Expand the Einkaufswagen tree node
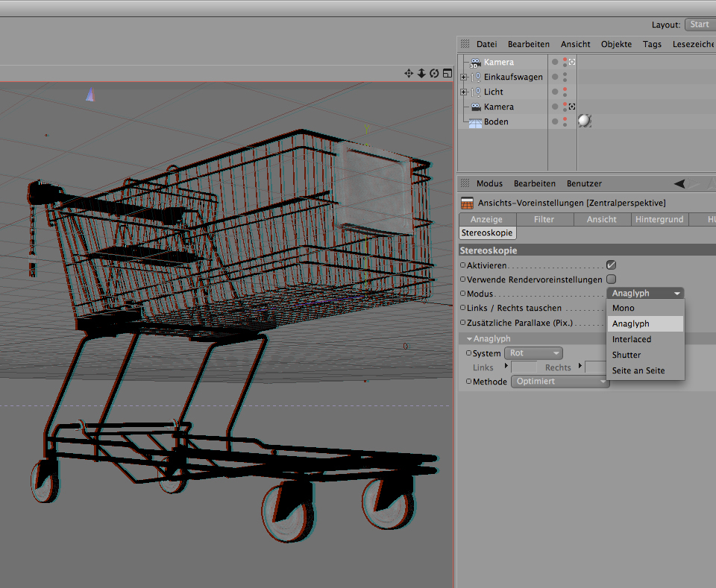Image resolution: width=716 pixels, height=588 pixels. click(x=464, y=77)
